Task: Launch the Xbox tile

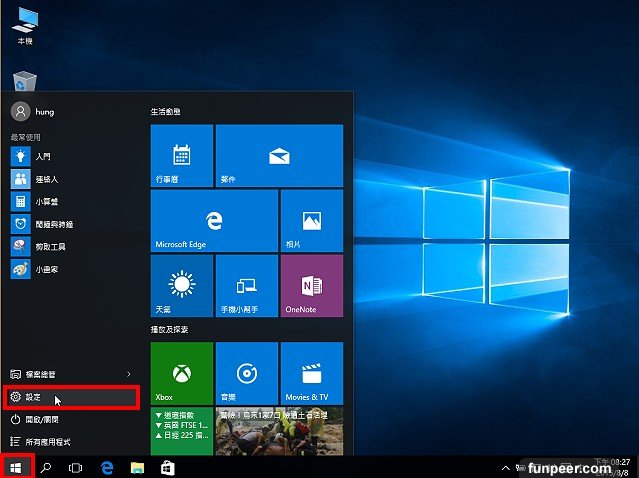Action: point(181,372)
